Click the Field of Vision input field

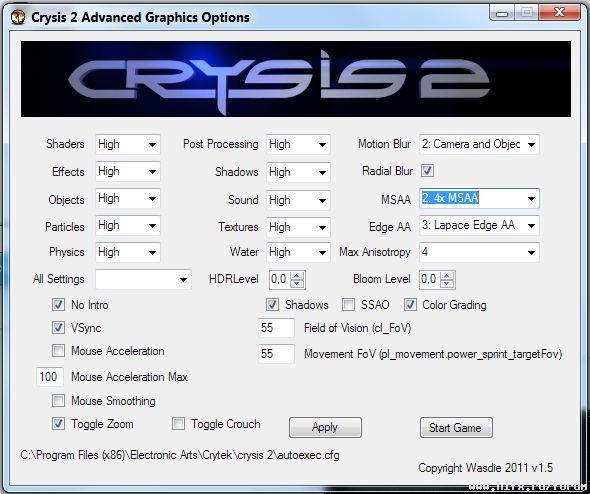tap(276, 328)
